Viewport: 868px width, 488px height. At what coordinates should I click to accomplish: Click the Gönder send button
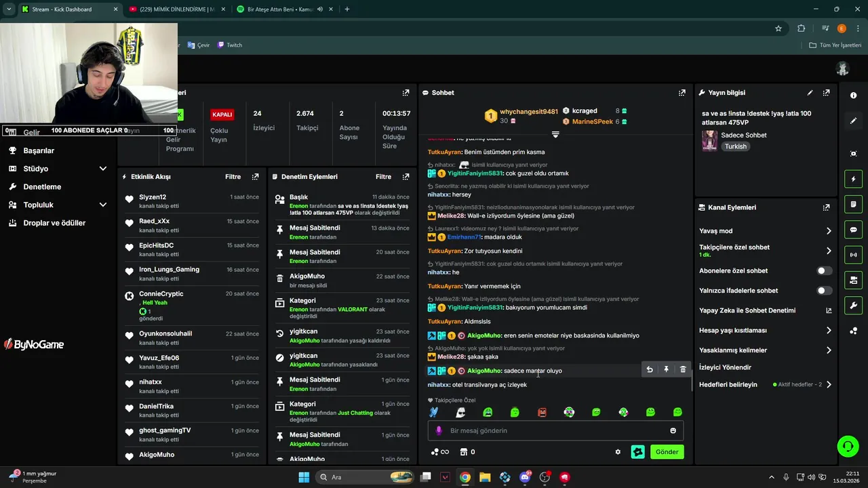[x=667, y=452]
